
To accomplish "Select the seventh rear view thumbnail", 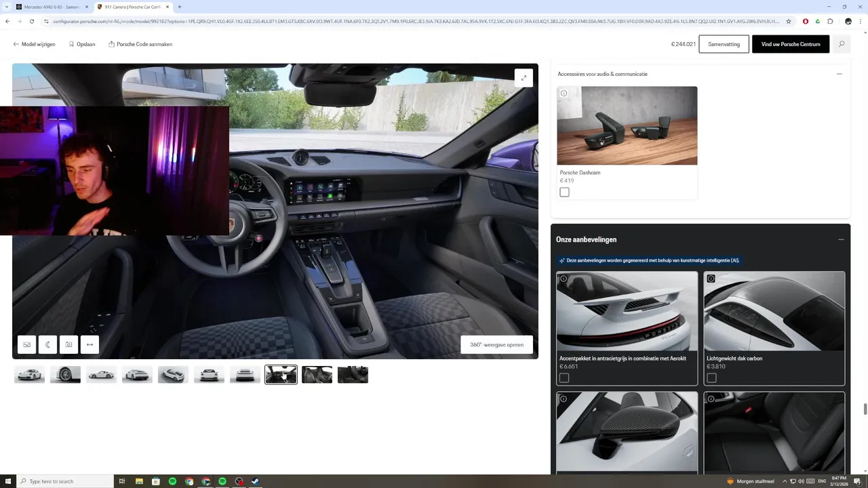I will tap(245, 374).
